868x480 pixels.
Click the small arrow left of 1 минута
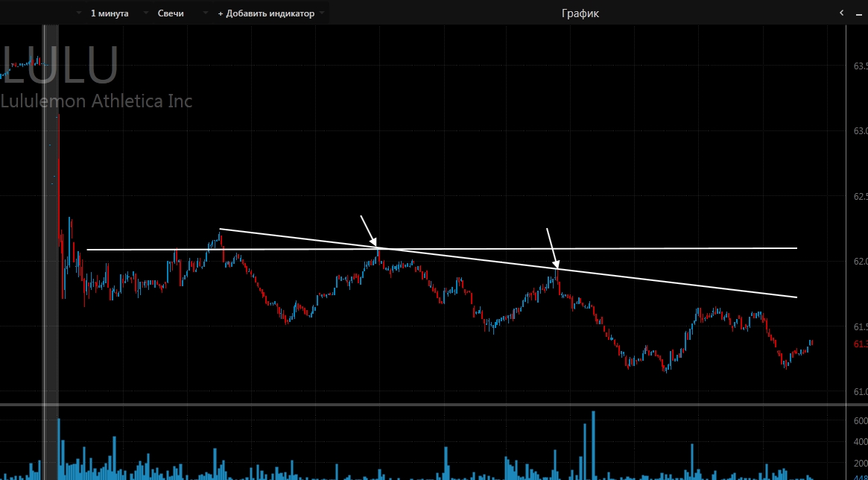pos(79,13)
